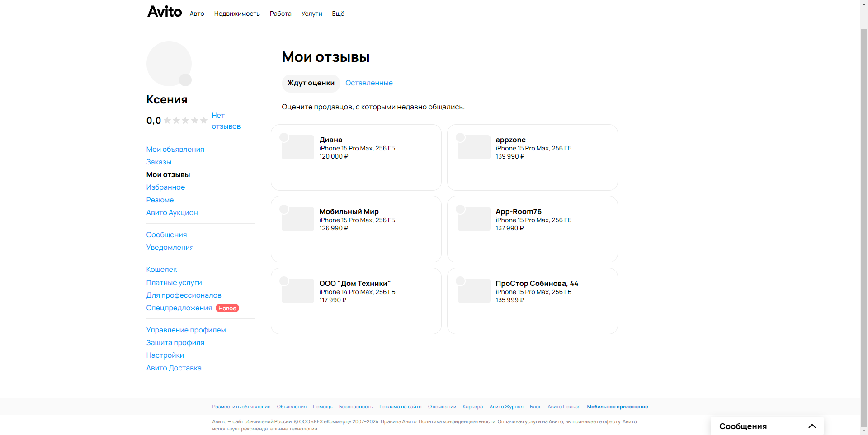
Task: Switch to the Оставленные tab
Action: pos(369,83)
